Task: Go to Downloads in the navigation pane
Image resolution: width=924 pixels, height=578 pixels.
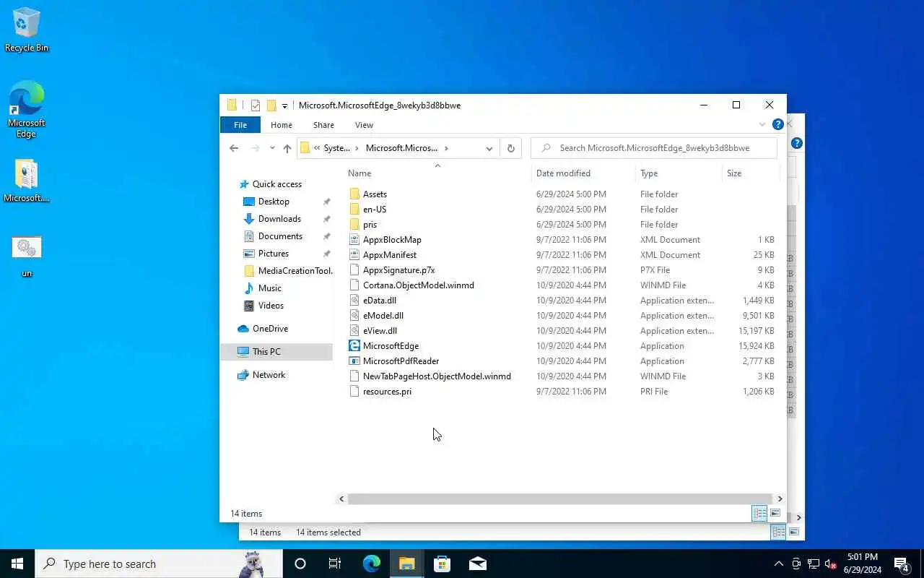Action: 279,219
